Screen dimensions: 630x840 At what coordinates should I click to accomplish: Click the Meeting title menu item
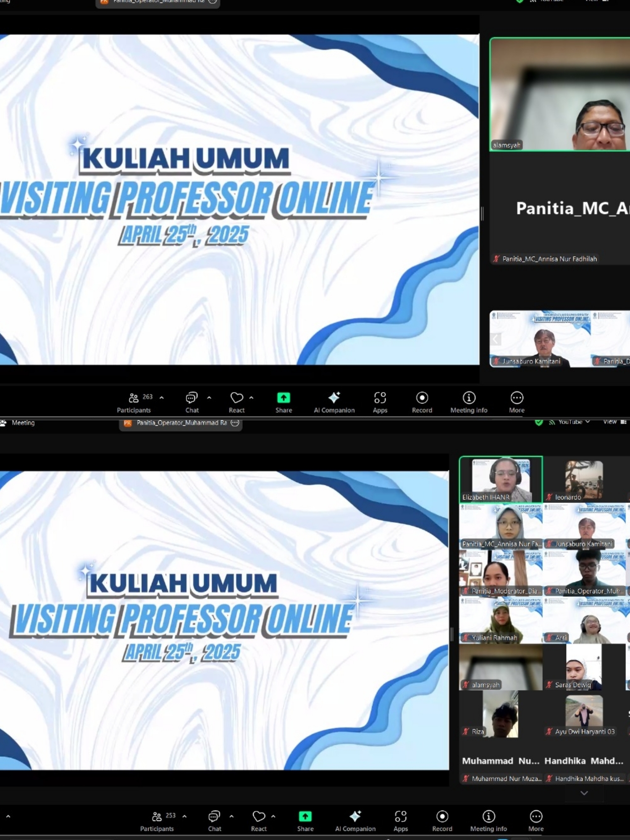pos(23,423)
